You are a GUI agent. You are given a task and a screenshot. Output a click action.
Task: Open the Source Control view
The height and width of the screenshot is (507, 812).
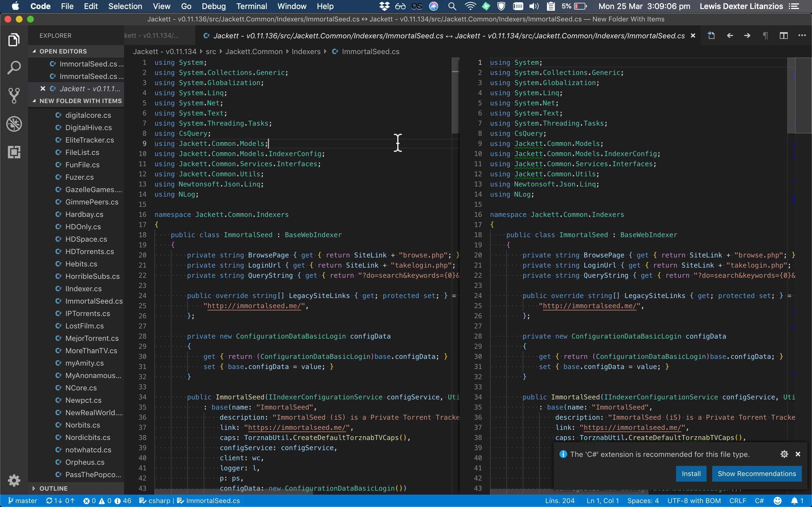pyautogui.click(x=14, y=95)
